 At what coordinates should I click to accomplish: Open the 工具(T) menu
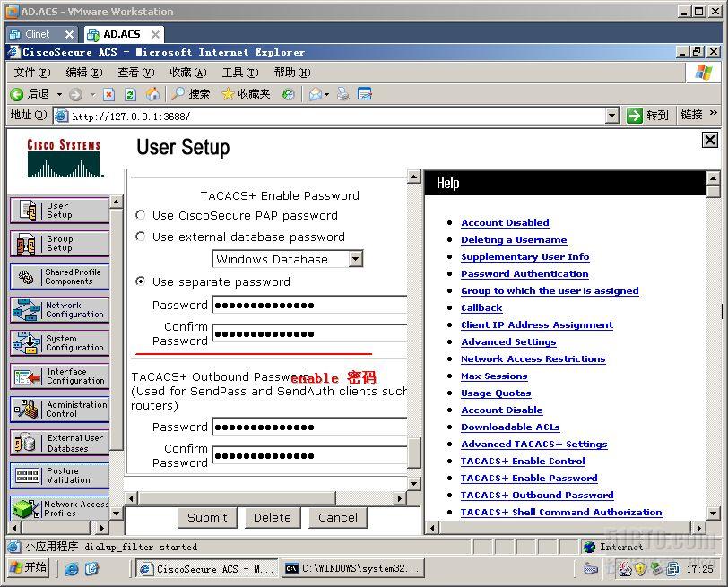click(x=240, y=73)
